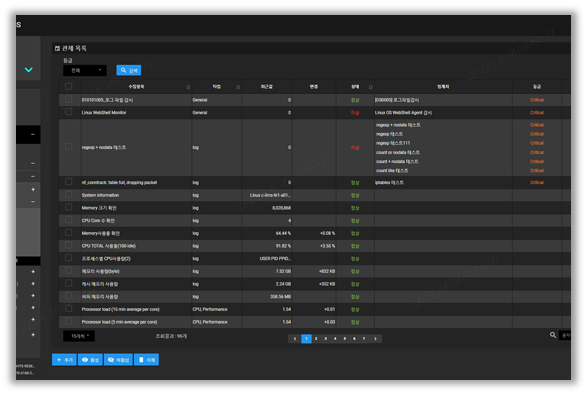This screenshot has height=395, width=587.
Task: Select page 3 in pagination
Action: pyautogui.click(x=326, y=338)
